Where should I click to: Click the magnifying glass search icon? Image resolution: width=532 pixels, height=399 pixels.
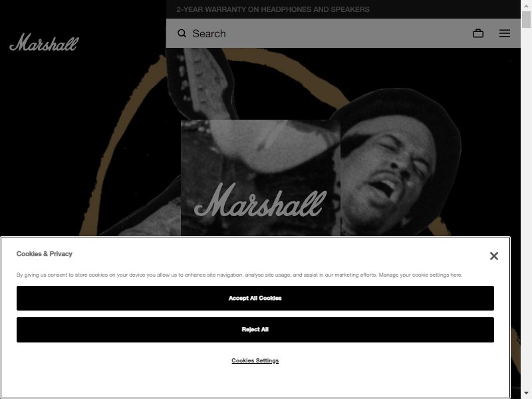pos(182,33)
